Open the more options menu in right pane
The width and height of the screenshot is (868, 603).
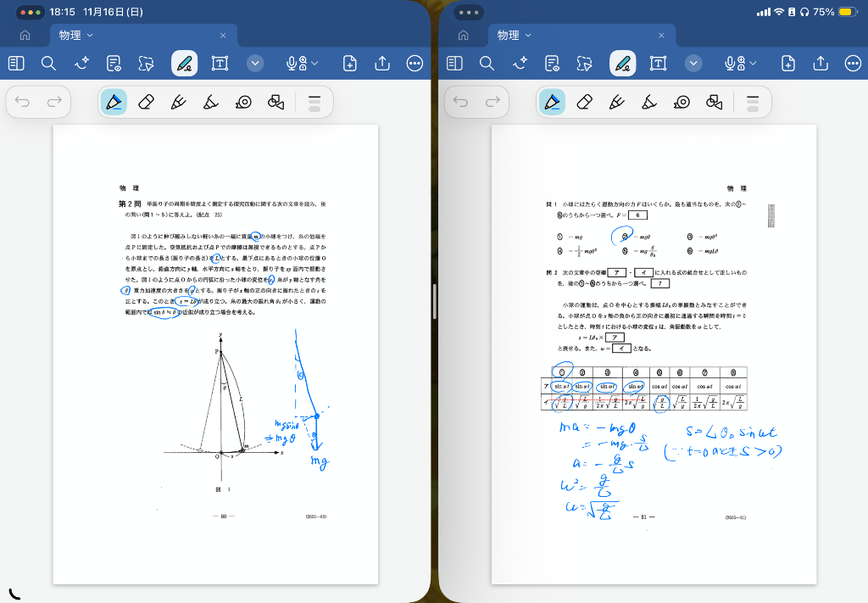coord(853,64)
